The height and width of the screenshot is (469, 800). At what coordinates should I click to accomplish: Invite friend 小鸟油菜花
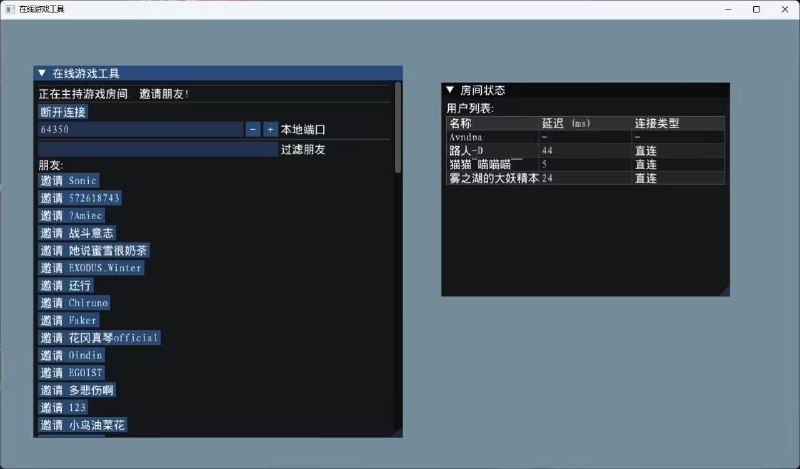(83, 425)
